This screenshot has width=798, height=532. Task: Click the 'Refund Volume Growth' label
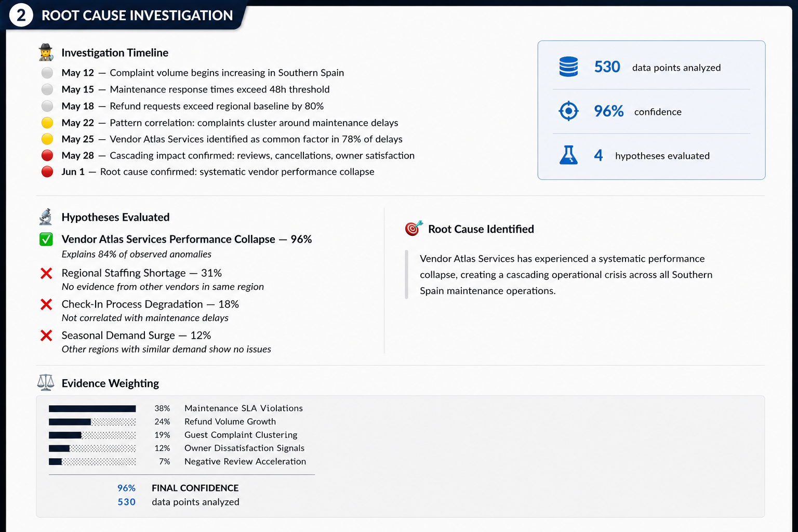[x=230, y=422]
